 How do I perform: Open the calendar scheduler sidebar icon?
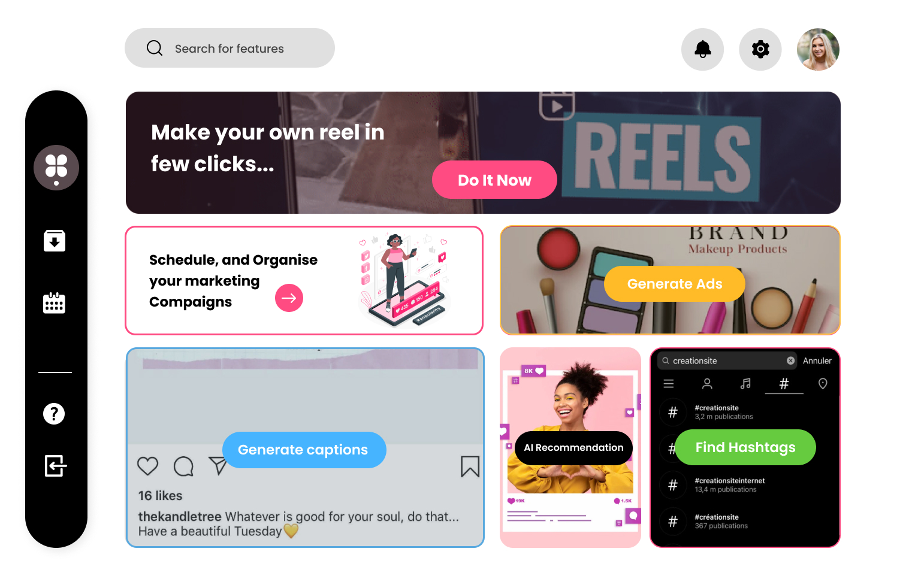tap(54, 303)
